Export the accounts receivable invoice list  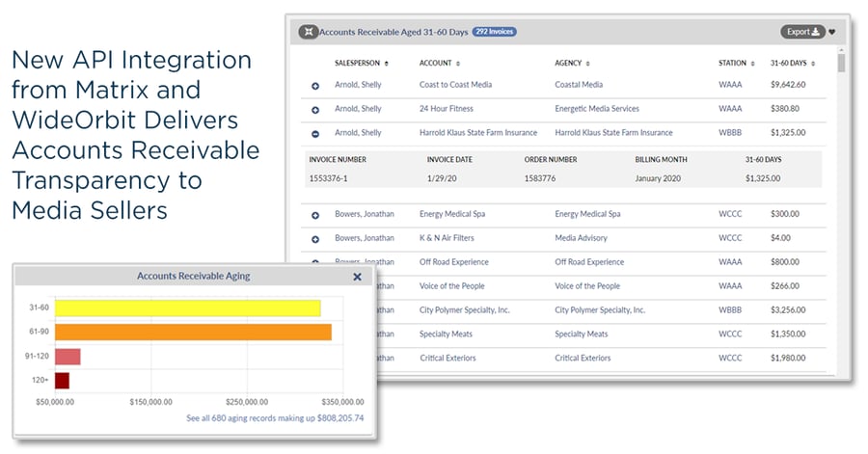pyautogui.click(x=802, y=32)
